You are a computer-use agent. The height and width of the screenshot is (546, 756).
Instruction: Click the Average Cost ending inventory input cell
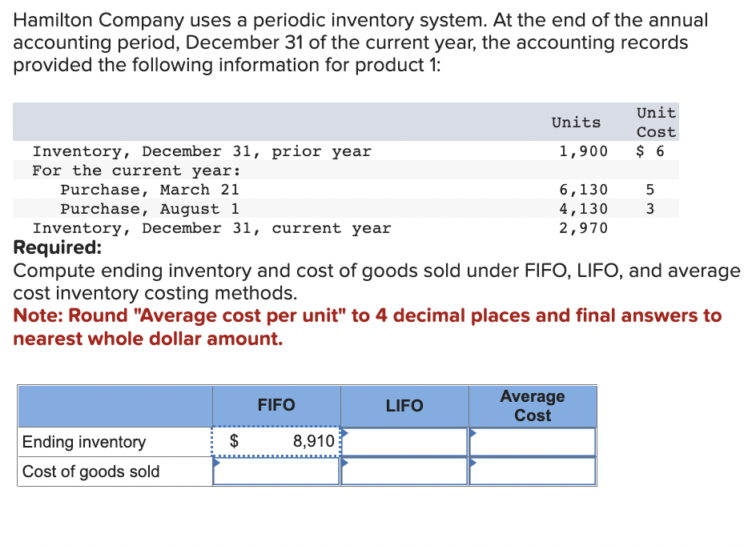tap(533, 441)
